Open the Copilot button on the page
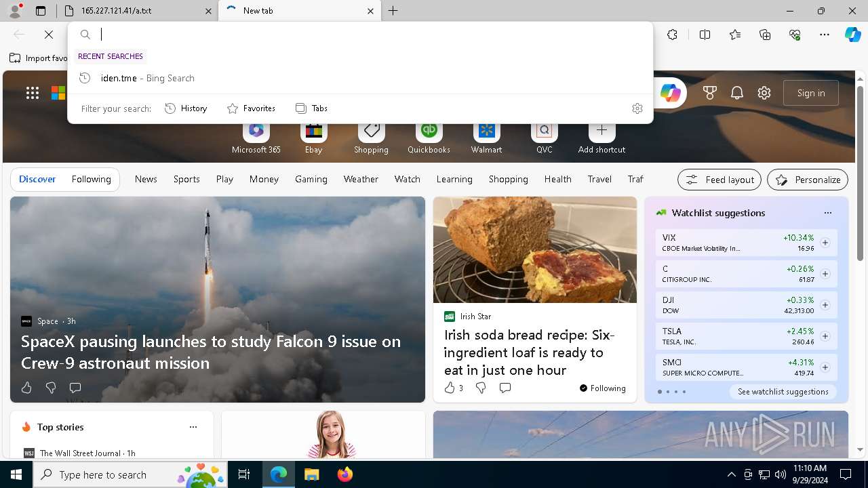 click(x=671, y=94)
